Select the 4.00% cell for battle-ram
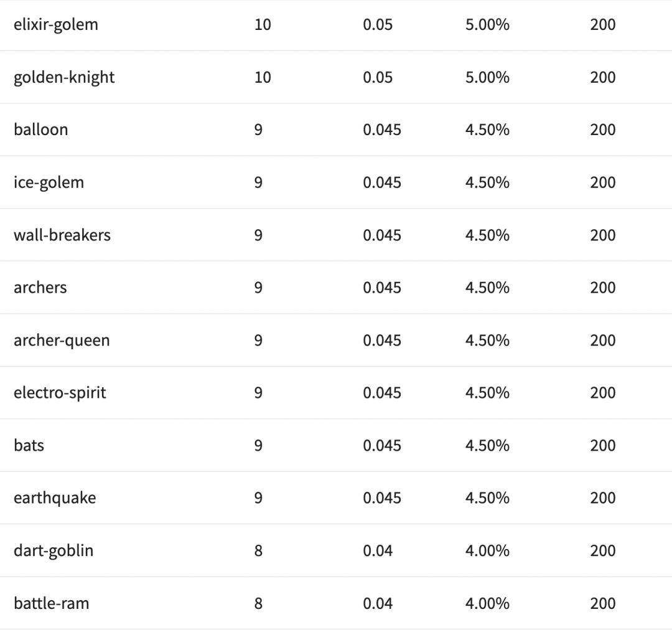 tap(487, 603)
